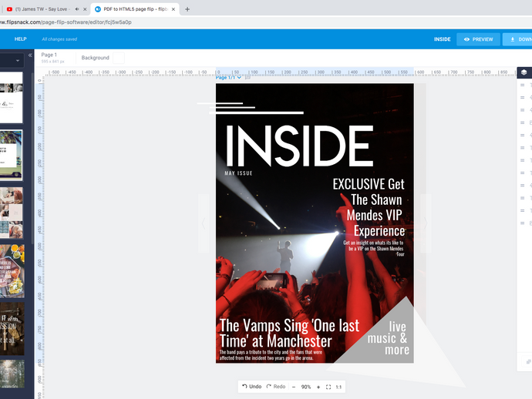The height and width of the screenshot is (399, 532).
Task: Click the Undo button
Action: (252, 387)
